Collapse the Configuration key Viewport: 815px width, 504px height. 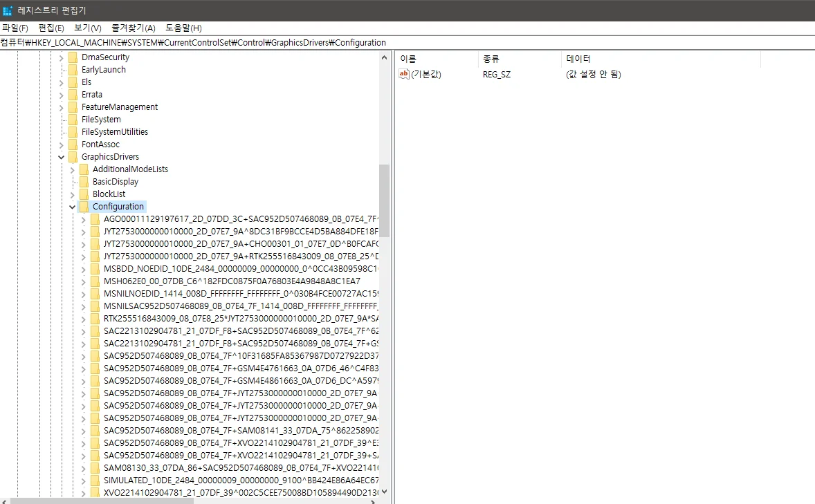pyautogui.click(x=72, y=207)
